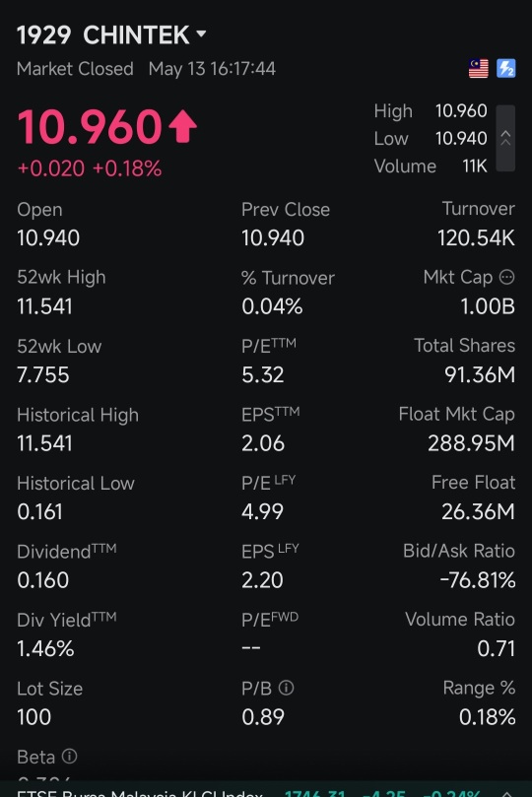This screenshot has height=797, width=532.
Task: Tap the Malaysia flag market icon
Action: click(478, 69)
